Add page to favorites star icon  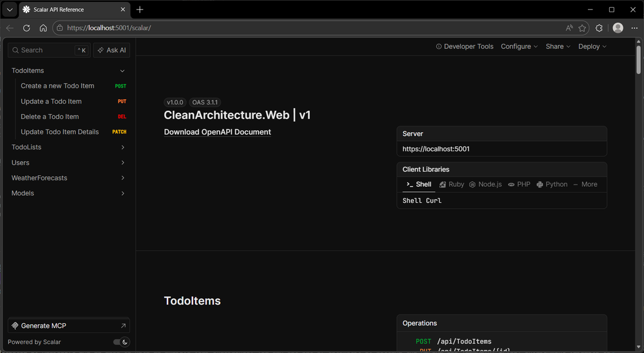coord(582,28)
